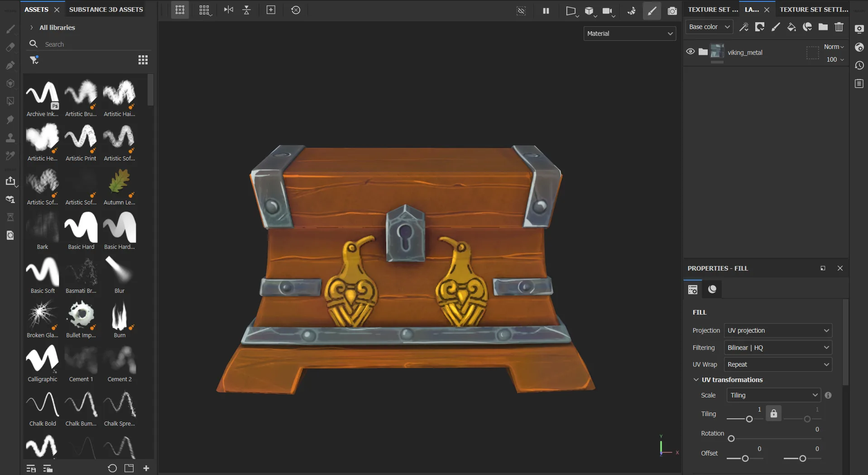
Task: Delete the layer with trash icon
Action: [x=839, y=27]
